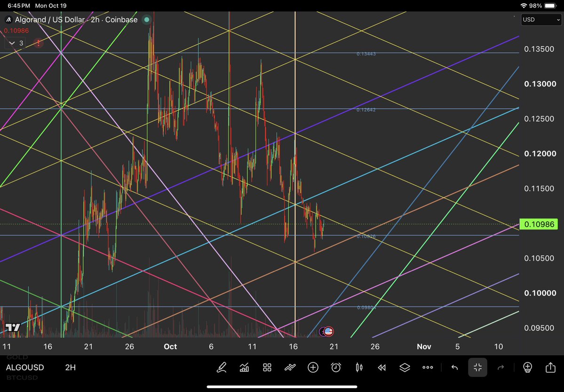Share the chart with export icon
This screenshot has height=392, width=564.
pos(550,367)
